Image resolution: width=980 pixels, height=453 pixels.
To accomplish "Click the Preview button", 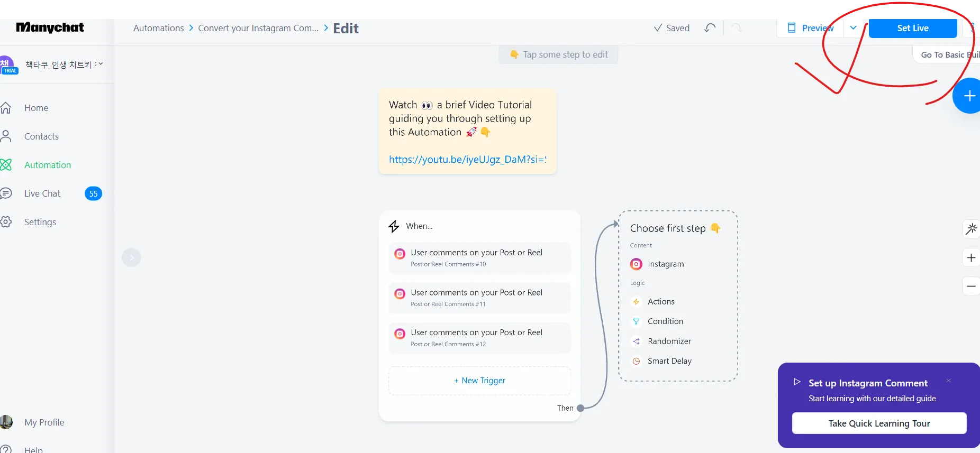I will coord(811,28).
